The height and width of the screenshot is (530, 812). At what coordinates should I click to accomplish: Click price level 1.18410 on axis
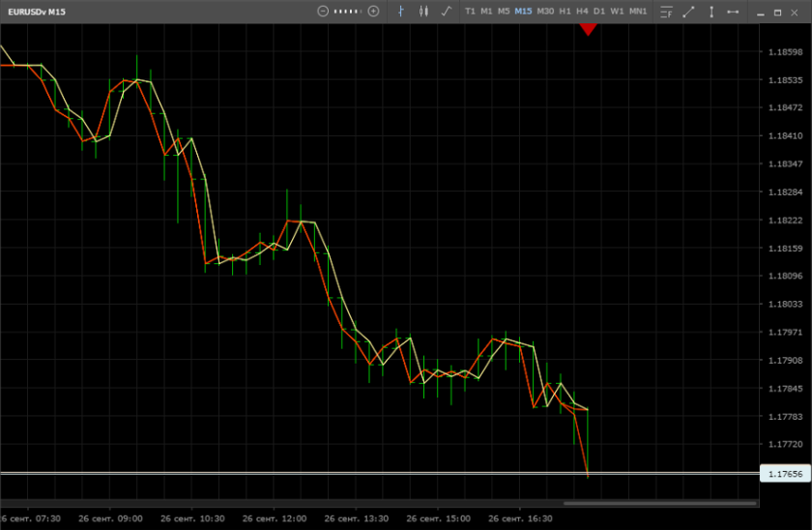point(785,135)
